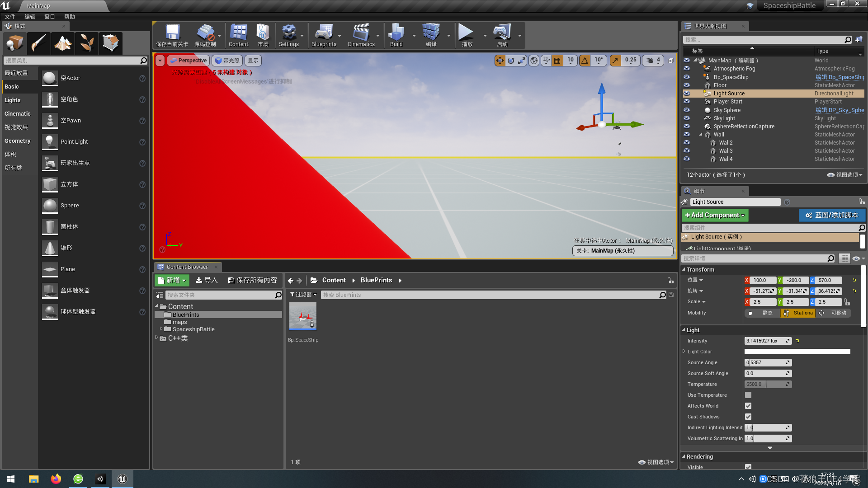Collapse the Wall actor in World Outliner

click(701, 134)
